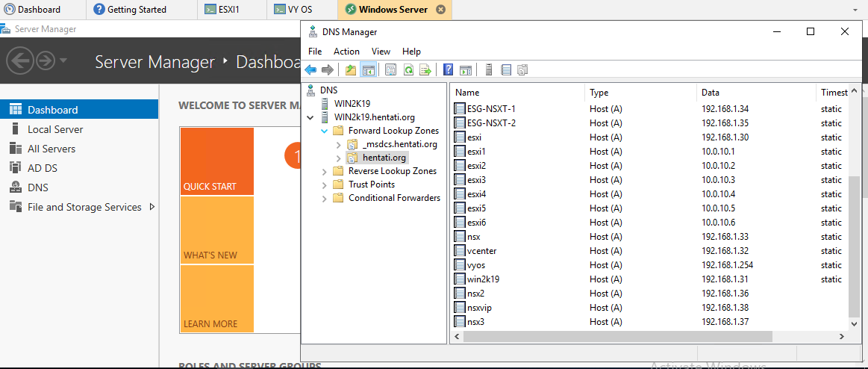Click the record icon beside ESG-NSXT-1

click(x=460, y=108)
